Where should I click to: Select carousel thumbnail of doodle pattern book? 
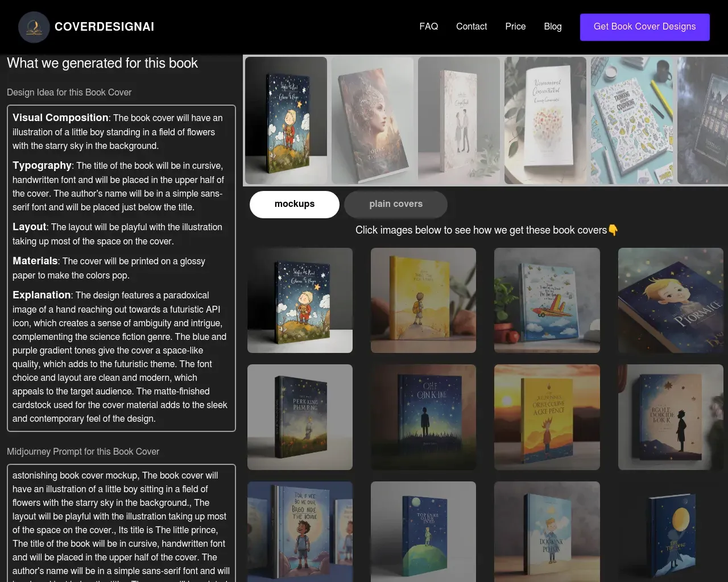point(632,120)
